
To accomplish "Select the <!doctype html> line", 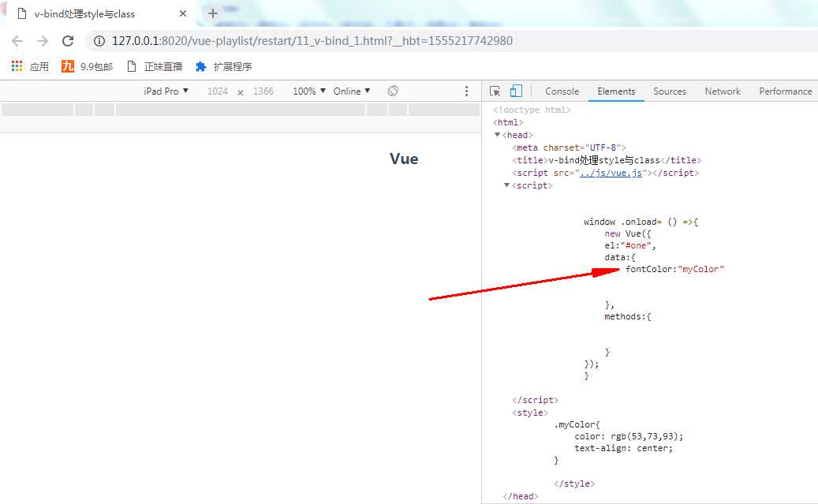I will 532,110.
